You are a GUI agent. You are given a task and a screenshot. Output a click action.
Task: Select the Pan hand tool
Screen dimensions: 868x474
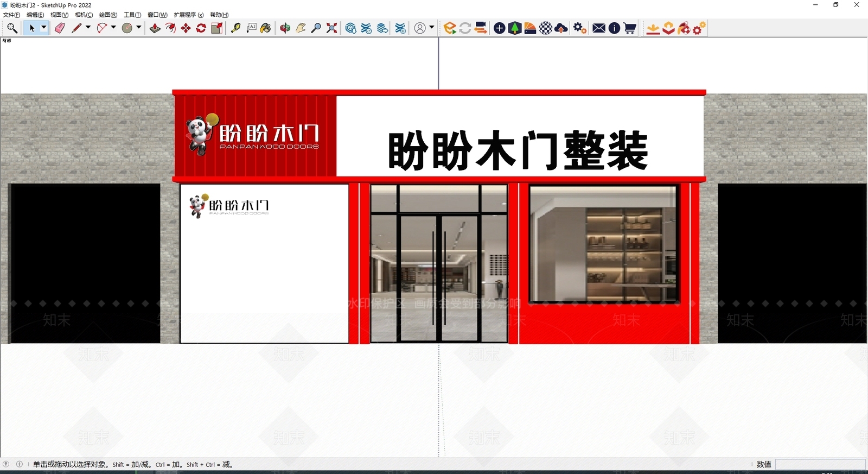click(301, 28)
